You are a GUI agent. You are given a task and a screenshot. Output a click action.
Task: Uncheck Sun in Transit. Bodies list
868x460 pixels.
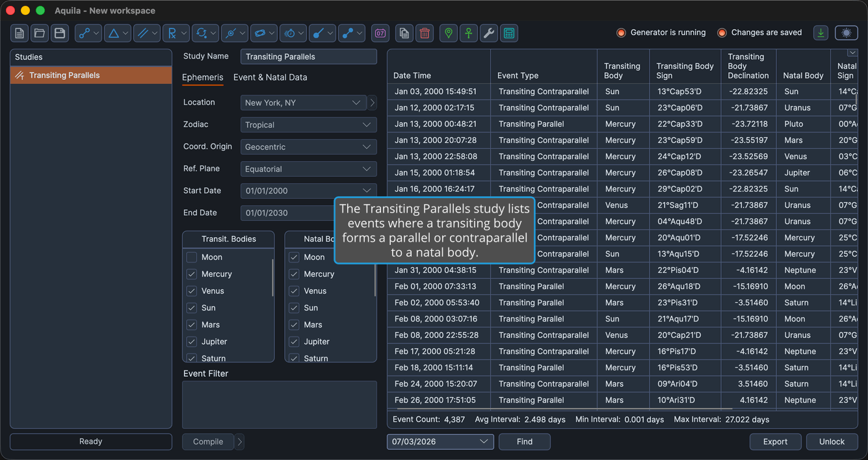coord(192,308)
